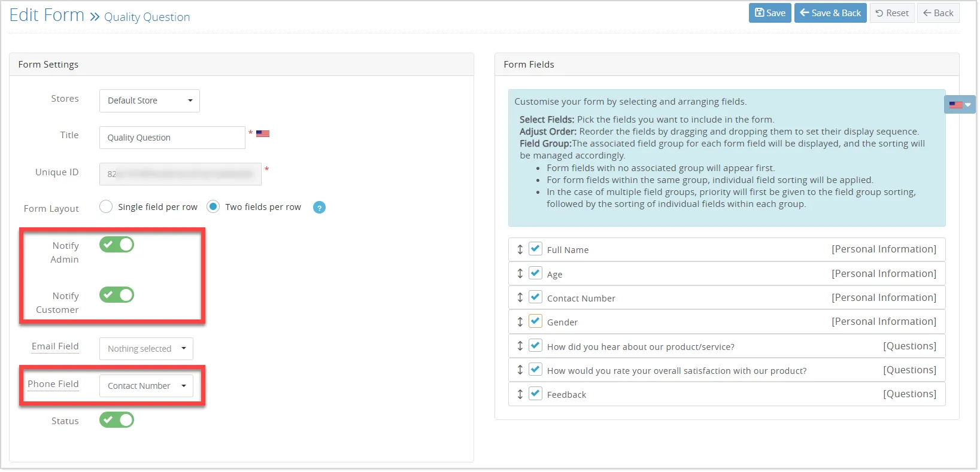This screenshot has height=472, width=980.
Task: Click the drag handle beside Feedback
Action: 520,394
